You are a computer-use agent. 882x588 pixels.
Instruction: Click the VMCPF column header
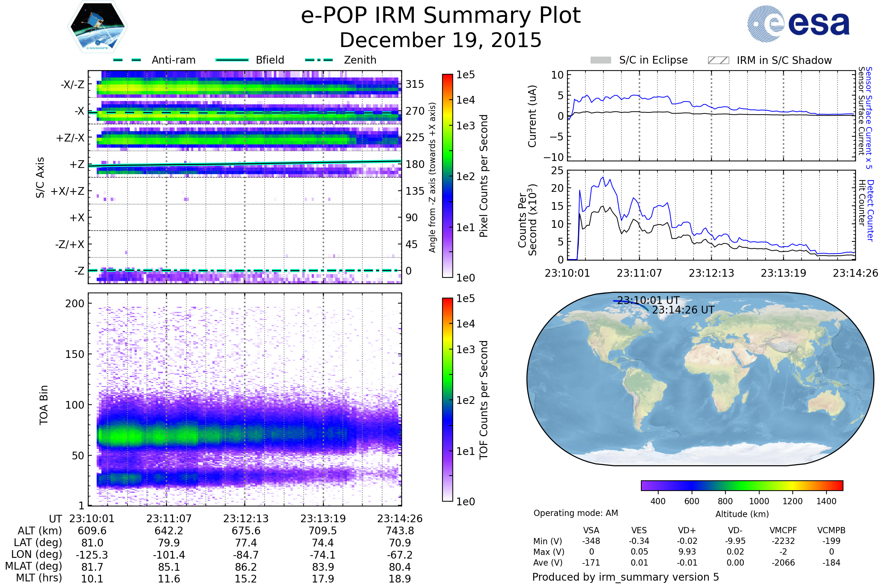[783, 530]
